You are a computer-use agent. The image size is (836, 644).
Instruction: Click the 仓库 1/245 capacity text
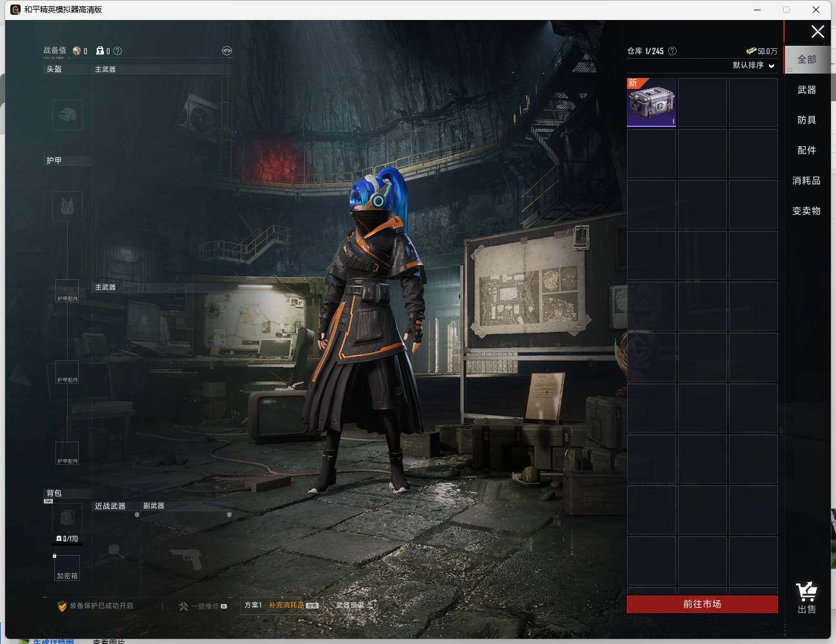(x=646, y=51)
